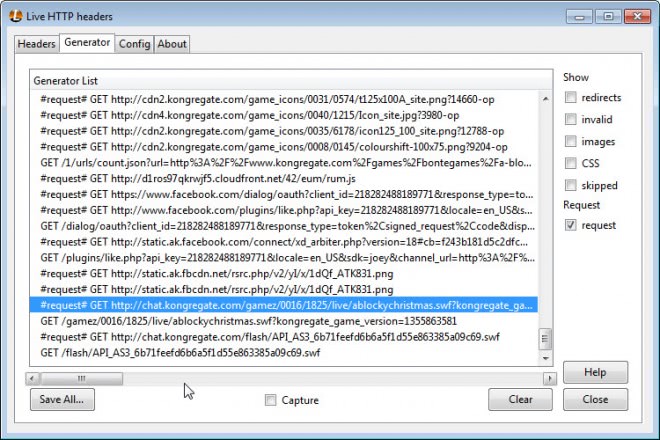Click the Save All... button

click(62, 399)
